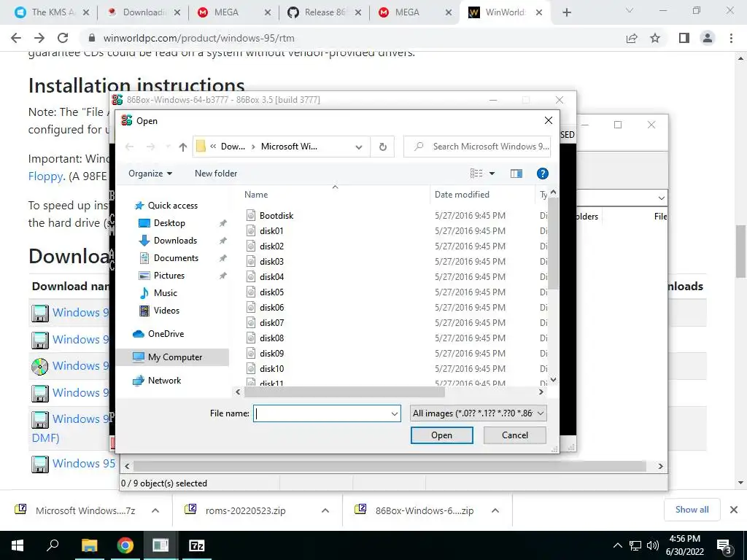Go to Downloads folder in sidebar
The width and height of the screenshot is (747, 560).
click(175, 241)
